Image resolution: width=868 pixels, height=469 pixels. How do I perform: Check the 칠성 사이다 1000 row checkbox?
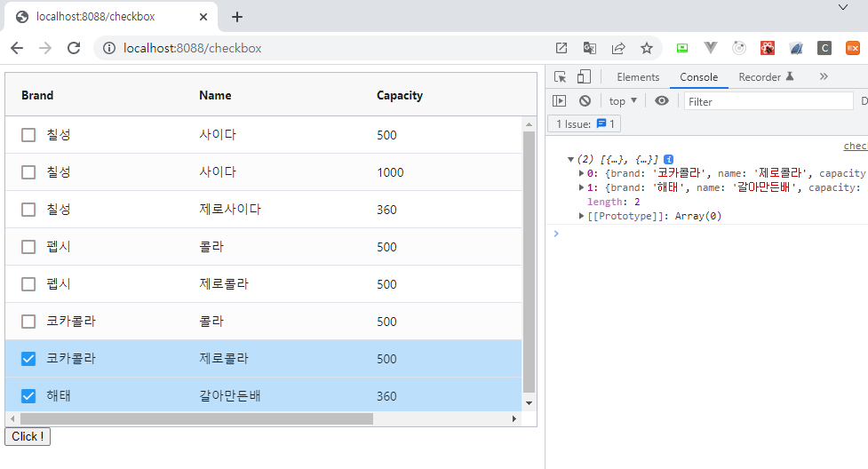tap(28, 172)
